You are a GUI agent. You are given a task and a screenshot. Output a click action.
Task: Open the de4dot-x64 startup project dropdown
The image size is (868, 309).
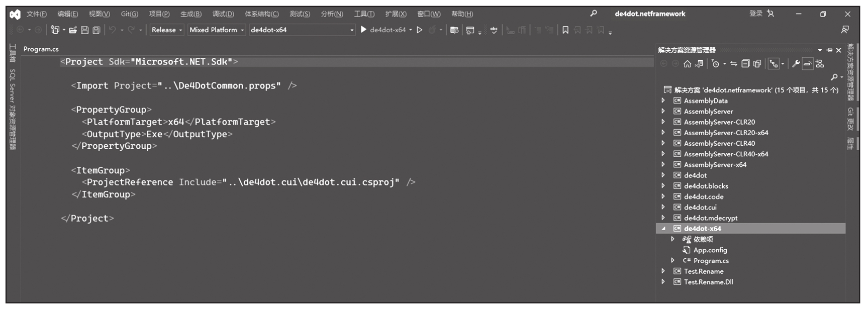coord(302,30)
